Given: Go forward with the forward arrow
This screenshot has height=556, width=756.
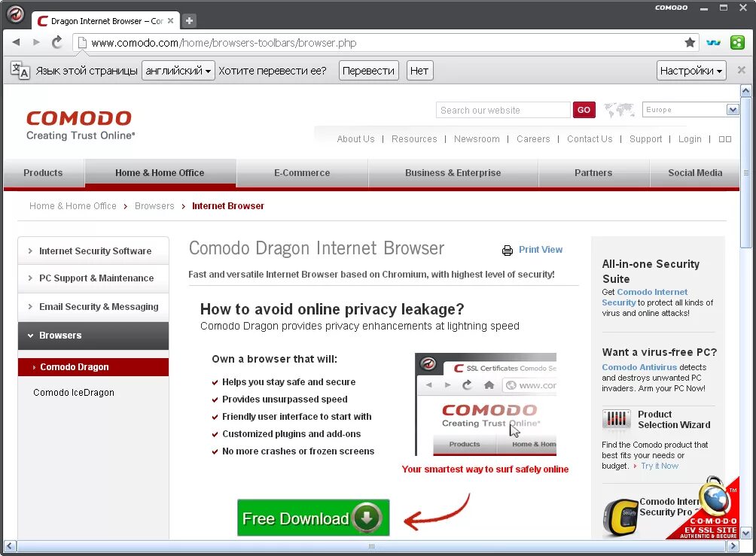Looking at the screenshot, I should 36,42.
